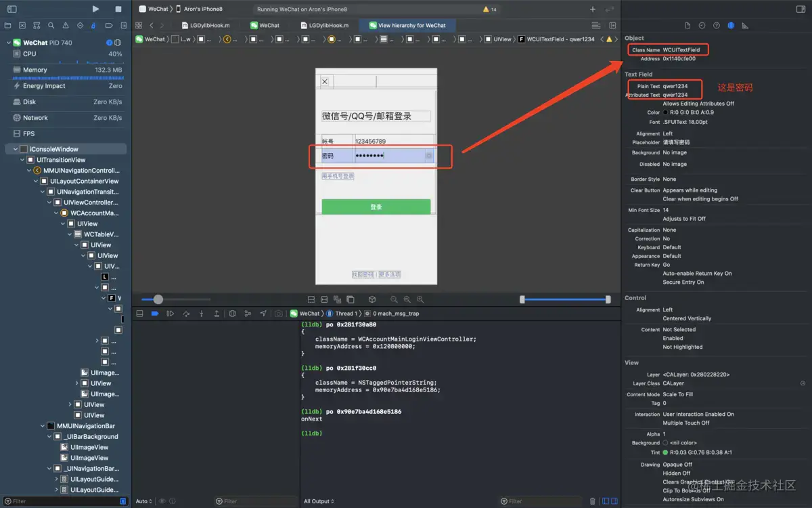Open the Auto variables scope dropdown
The image size is (812, 508).
click(144, 501)
